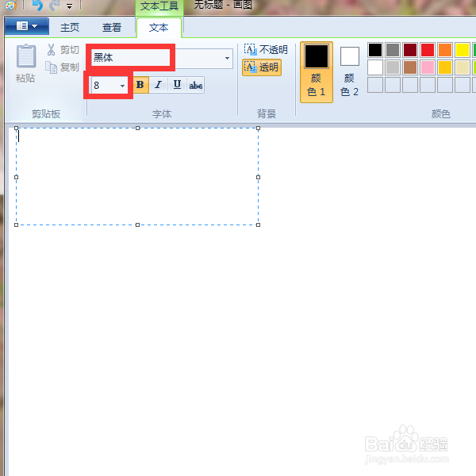
Task: Click the 文本工具 contextual tab header
Action: pos(159,6)
